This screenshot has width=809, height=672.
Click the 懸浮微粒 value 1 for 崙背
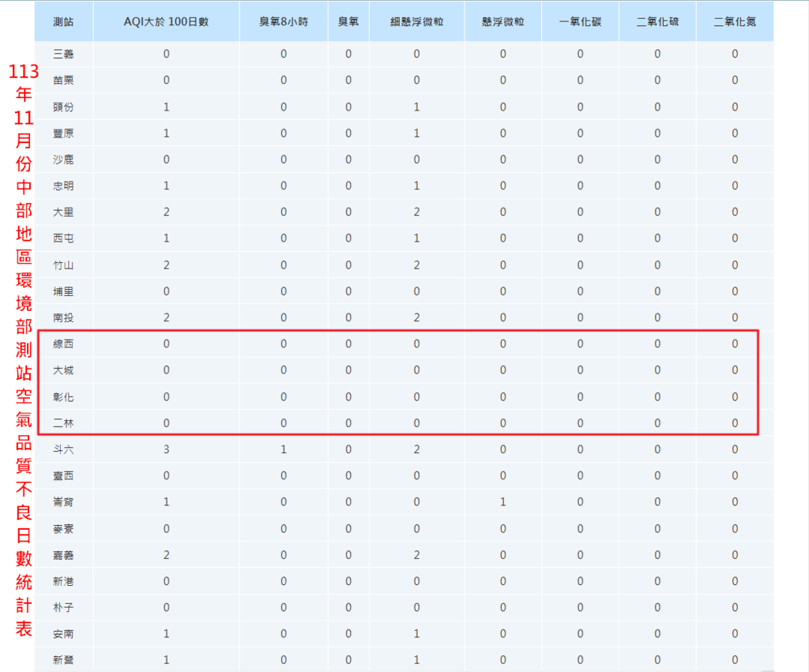(x=502, y=501)
